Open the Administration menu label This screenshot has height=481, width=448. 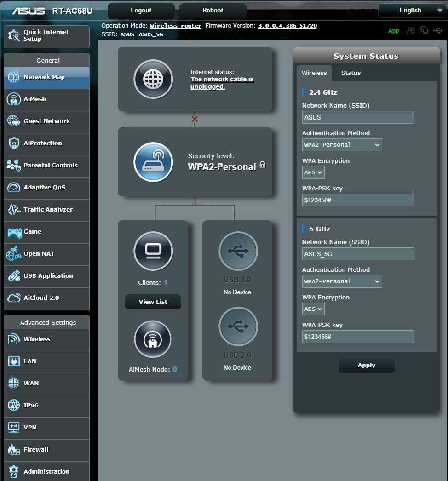[46, 471]
